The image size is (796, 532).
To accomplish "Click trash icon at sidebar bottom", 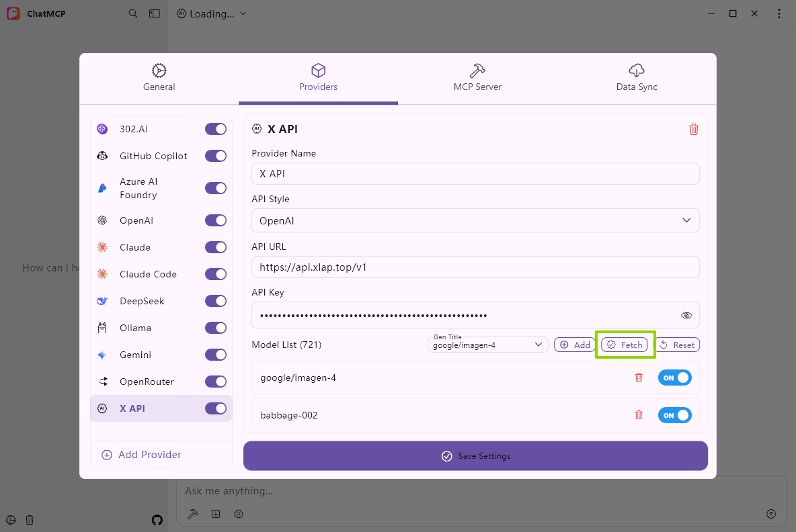I will click(x=30, y=520).
